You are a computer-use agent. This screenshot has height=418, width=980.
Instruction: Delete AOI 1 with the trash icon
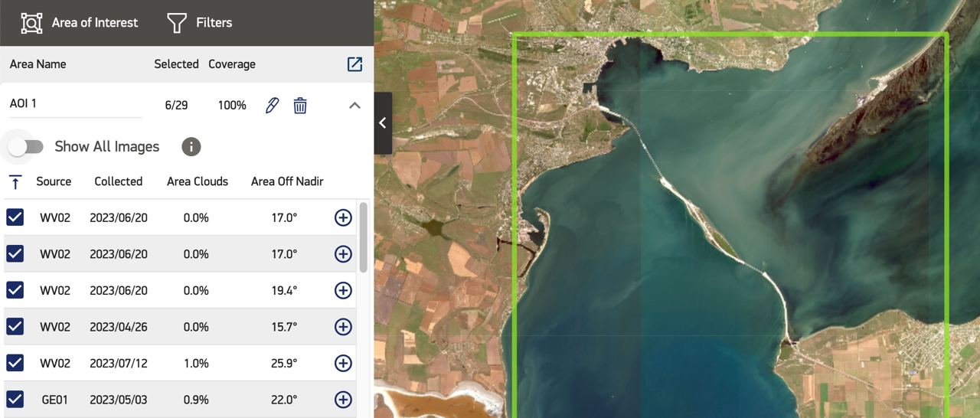[x=300, y=106]
